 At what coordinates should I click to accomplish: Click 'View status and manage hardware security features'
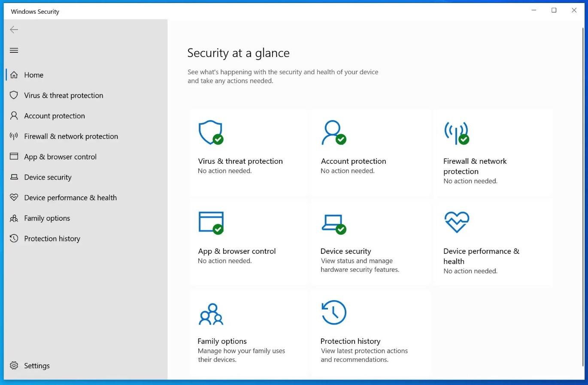[x=360, y=265]
